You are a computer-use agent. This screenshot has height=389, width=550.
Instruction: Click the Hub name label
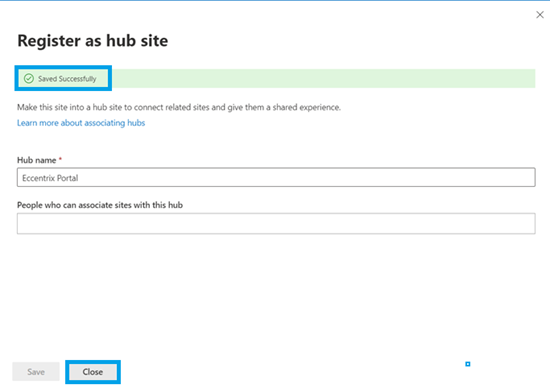click(x=36, y=160)
